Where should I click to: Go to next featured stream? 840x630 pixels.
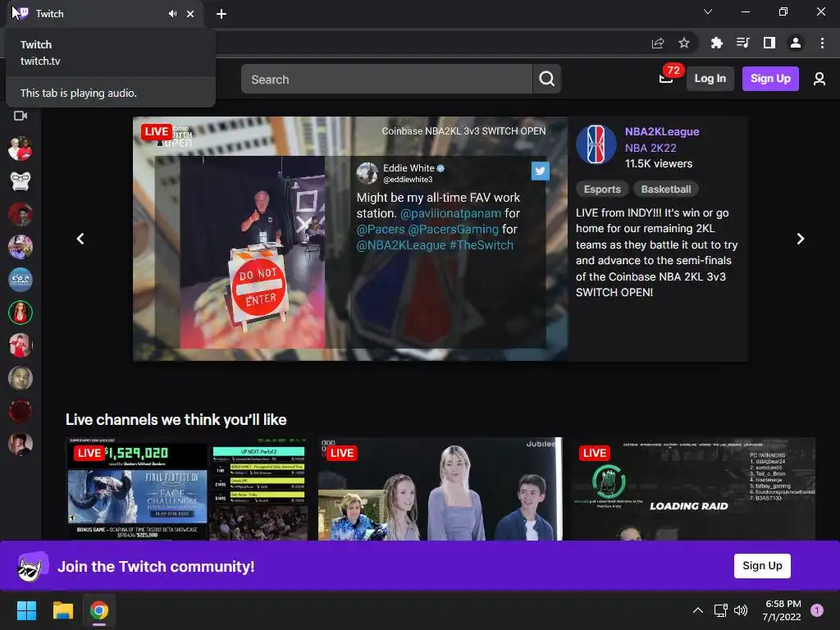coord(801,239)
